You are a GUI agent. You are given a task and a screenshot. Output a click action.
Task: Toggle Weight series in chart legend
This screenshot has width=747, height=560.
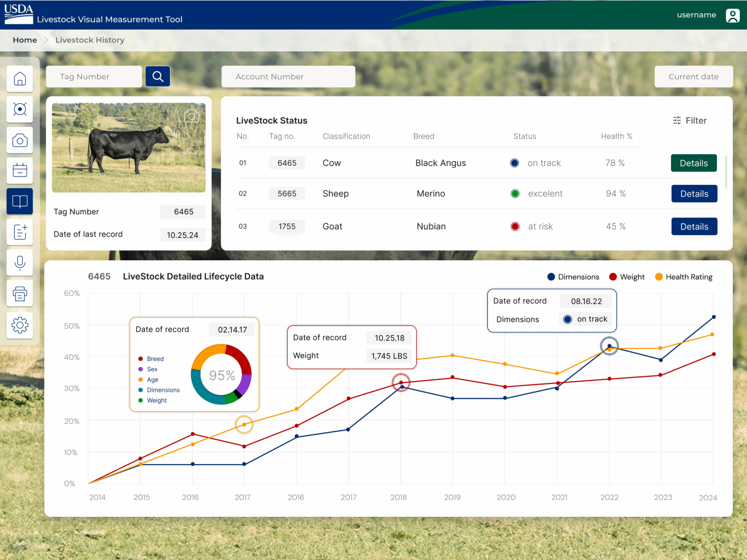tap(626, 277)
